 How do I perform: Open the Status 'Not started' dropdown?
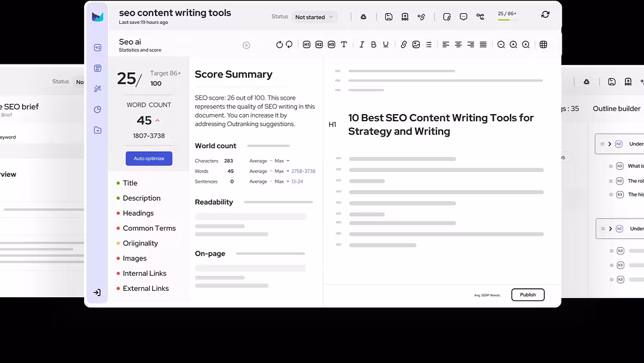click(315, 17)
